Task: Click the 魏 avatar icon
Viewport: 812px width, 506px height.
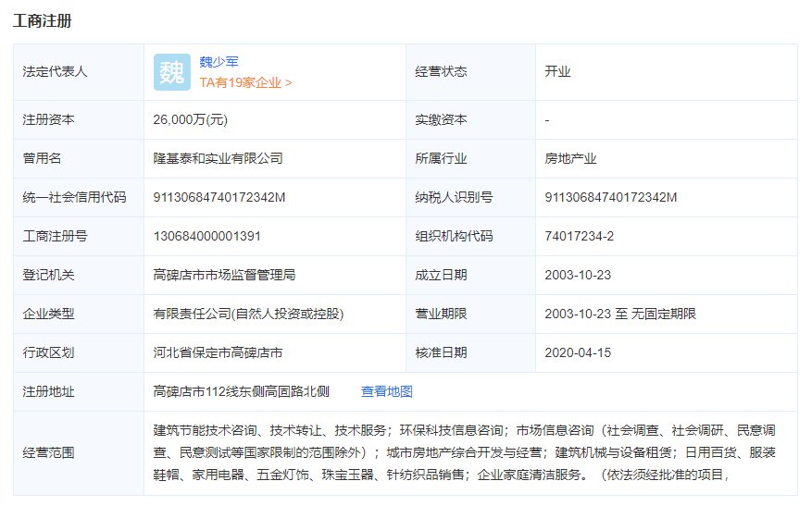Action: point(172,72)
